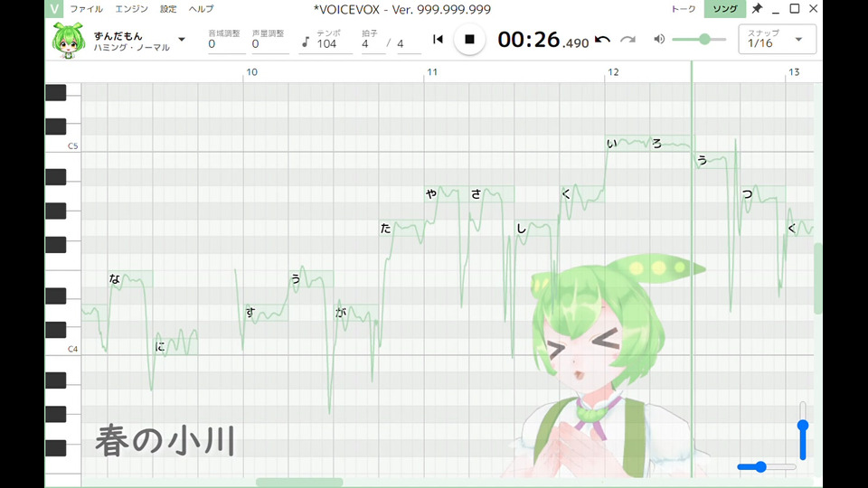Select the つ note
This screenshot has width=868, height=488.
[x=763, y=194]
